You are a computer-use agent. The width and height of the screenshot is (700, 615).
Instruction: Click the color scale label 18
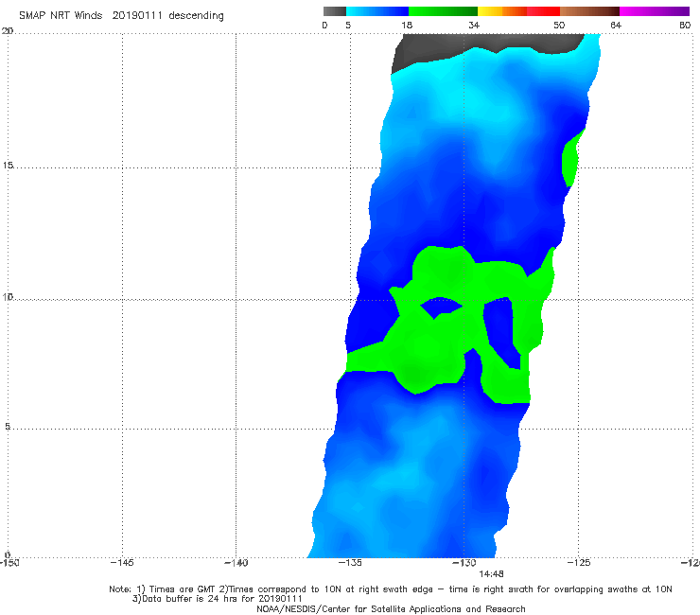[407, 25]
